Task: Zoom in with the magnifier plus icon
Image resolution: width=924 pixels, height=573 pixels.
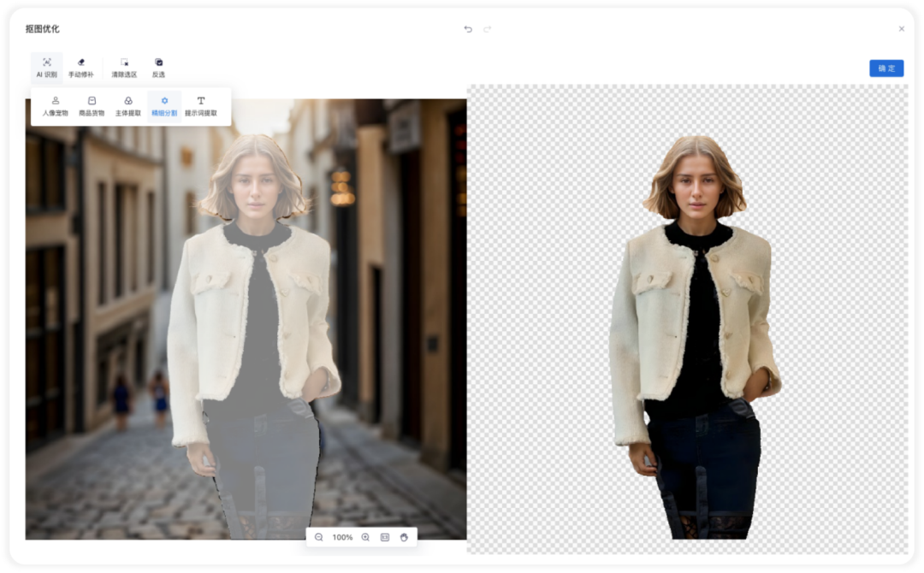Action: click(x=365, y=537)
